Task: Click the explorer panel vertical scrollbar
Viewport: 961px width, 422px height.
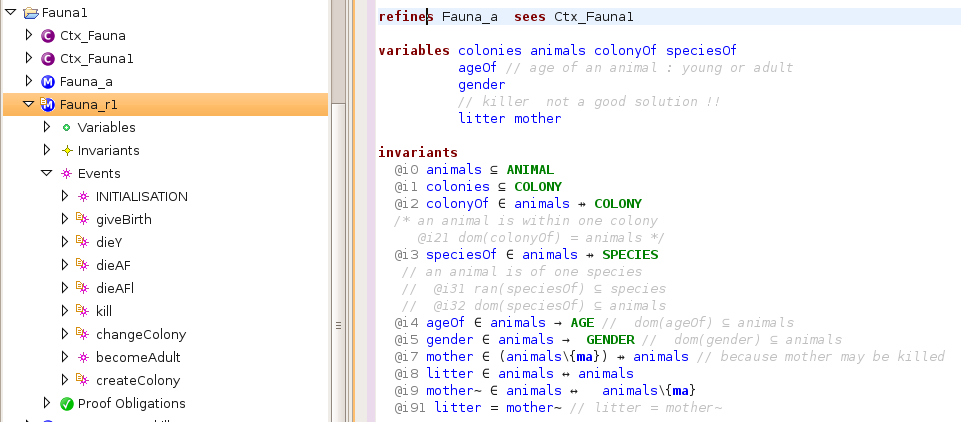Action: pyautogui.click(x=338, y=200)
